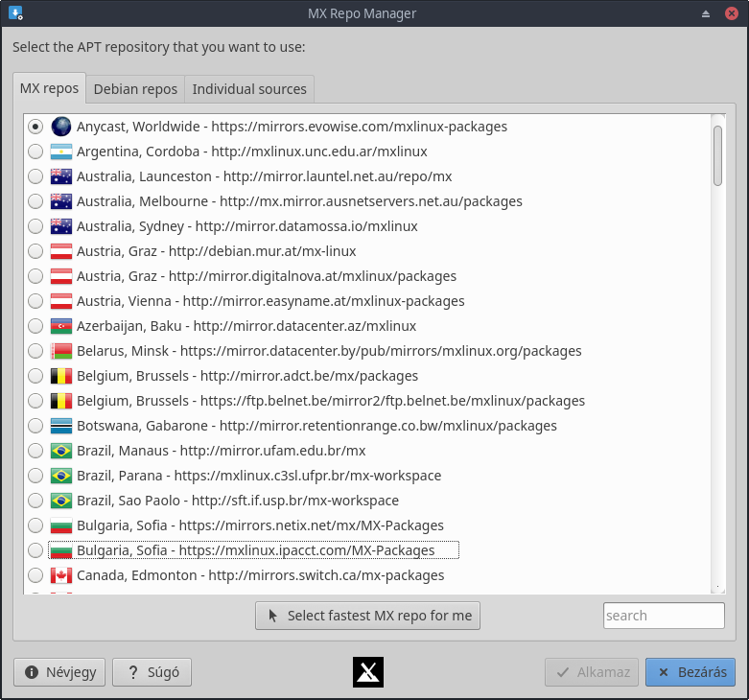Click Brazil, Sao Paolo sft.if.usp.br text
The width and height of the screenshot is (749, 700).
[238, 501]
